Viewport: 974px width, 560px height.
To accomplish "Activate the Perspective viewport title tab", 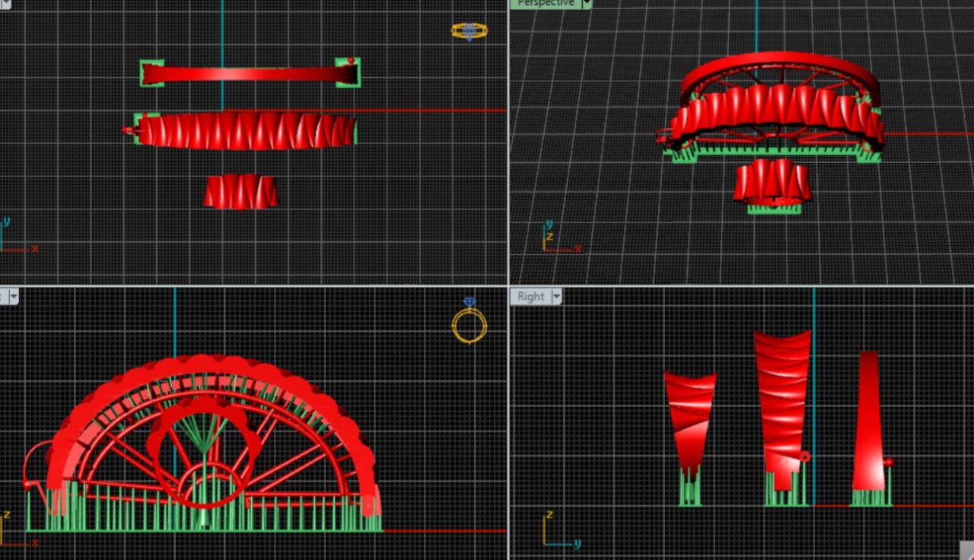I will coord(546,4).
